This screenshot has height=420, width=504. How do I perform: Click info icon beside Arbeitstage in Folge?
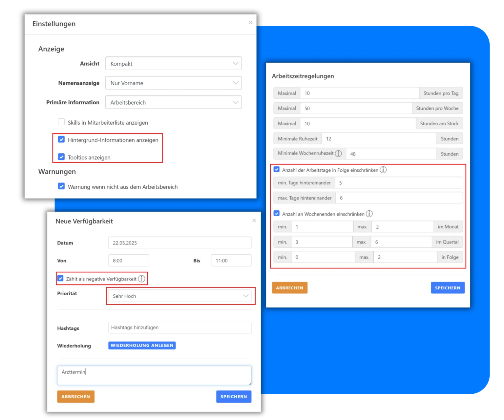[383, 170]
